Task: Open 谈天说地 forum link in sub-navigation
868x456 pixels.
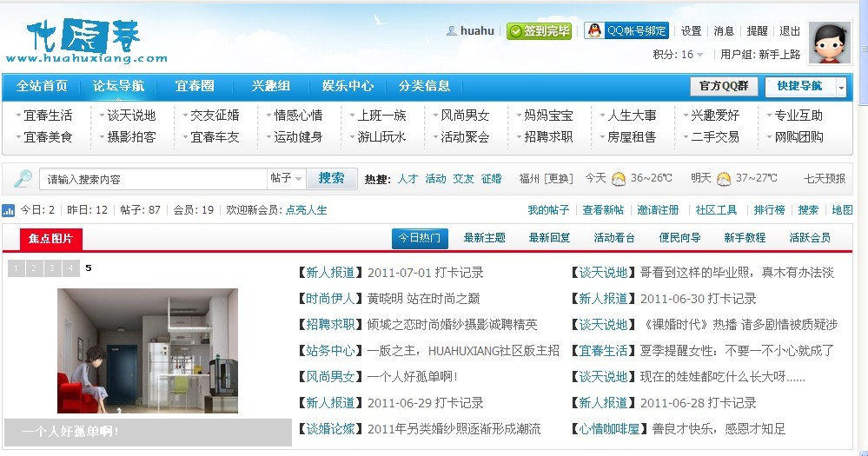Action: 131,116
